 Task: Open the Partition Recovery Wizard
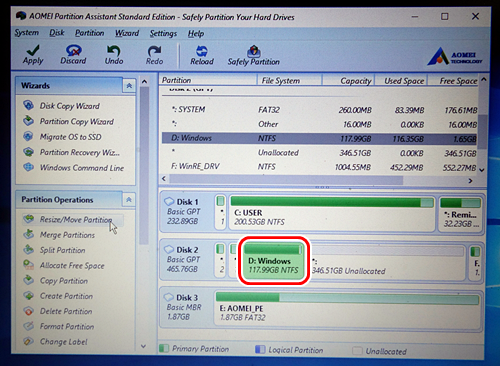coord(71,152)
